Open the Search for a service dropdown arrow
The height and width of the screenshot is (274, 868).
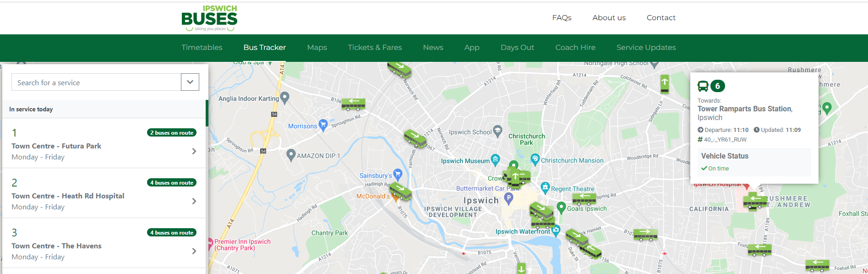tap(190, 82)
